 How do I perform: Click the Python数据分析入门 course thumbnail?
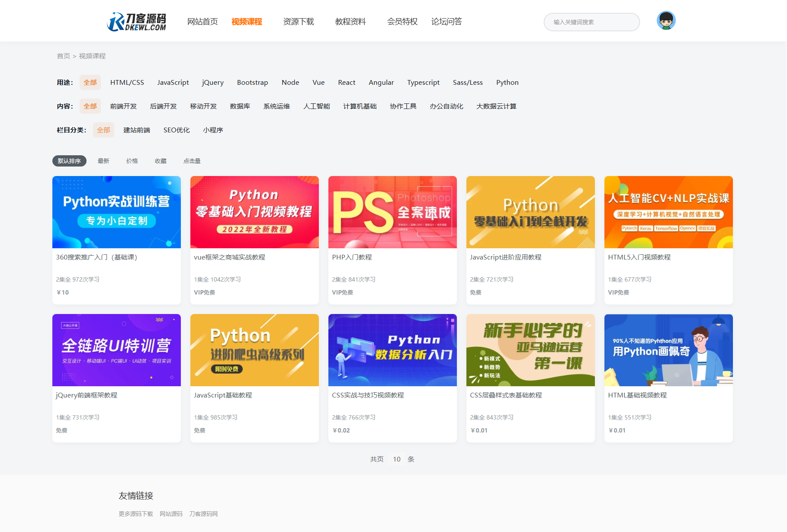pos(392,350)
